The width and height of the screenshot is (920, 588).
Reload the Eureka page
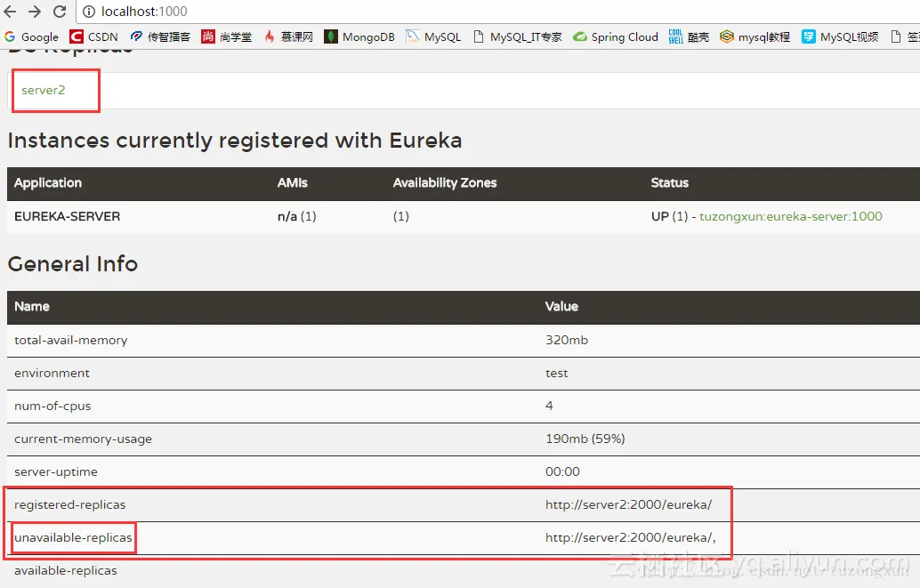pos(60,12)
